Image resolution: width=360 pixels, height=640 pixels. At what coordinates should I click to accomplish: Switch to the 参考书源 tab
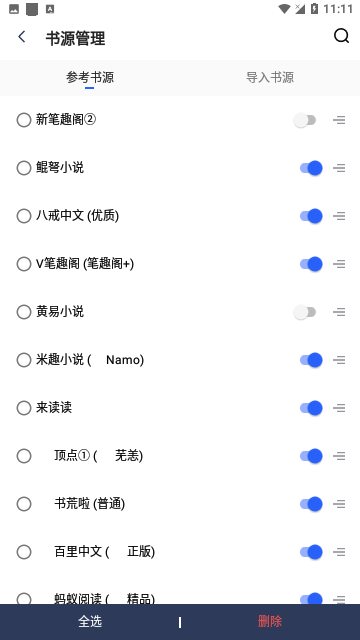coord(90,78)
